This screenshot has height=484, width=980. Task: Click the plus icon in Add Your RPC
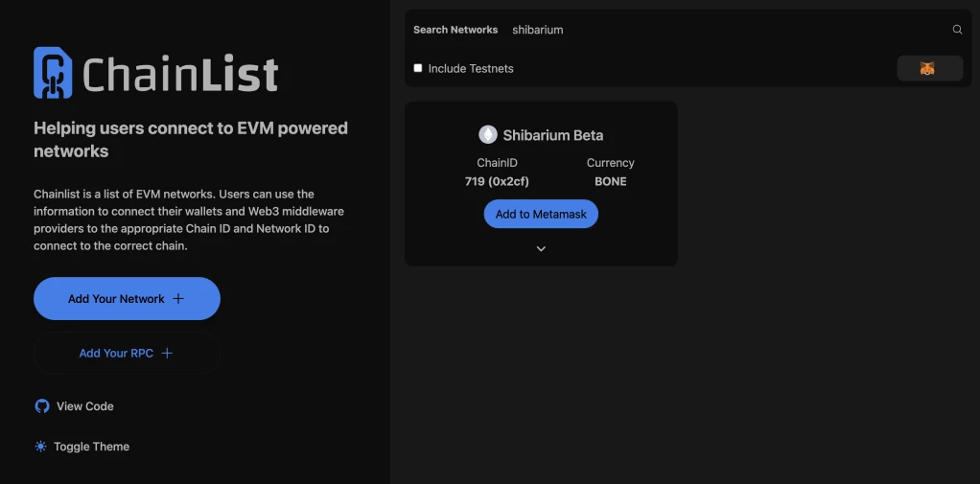[167, 353]
